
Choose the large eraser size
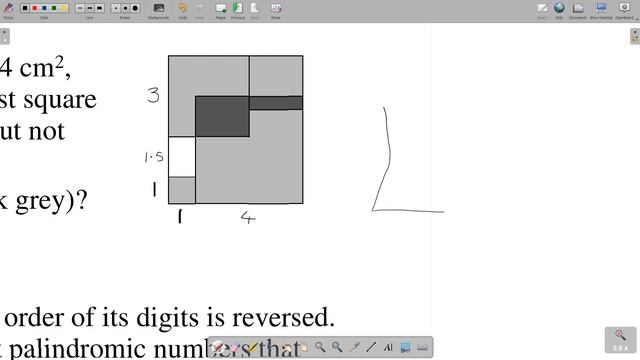click(135, 8)
